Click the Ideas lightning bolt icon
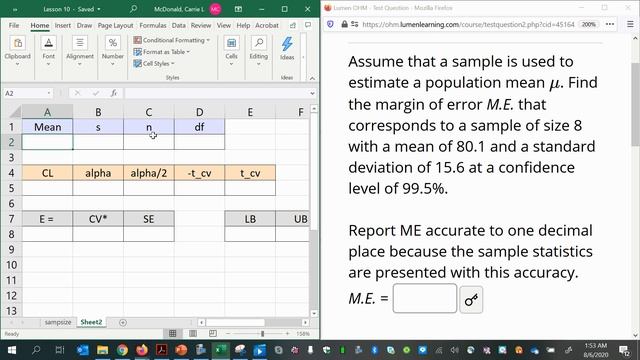The width and height of the screenshot is (640, 360). click(287, 44)
